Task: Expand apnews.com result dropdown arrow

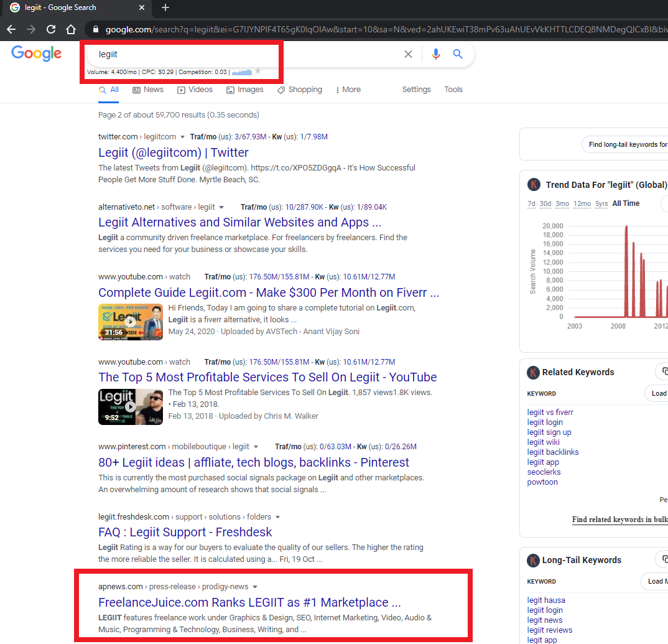Action: click(x=255, y=587)
